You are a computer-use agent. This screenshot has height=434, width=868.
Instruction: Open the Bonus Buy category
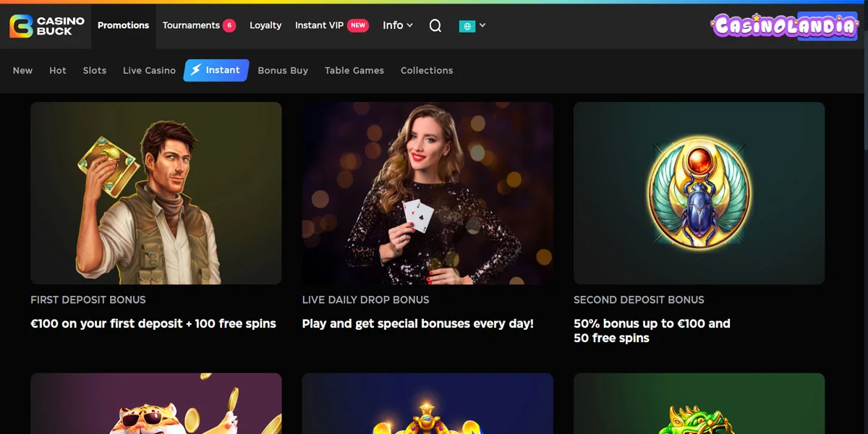tap(283, 70)
